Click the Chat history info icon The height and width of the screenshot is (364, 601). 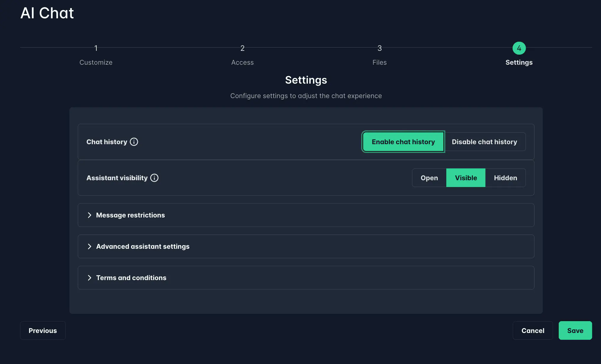(134, 142)
